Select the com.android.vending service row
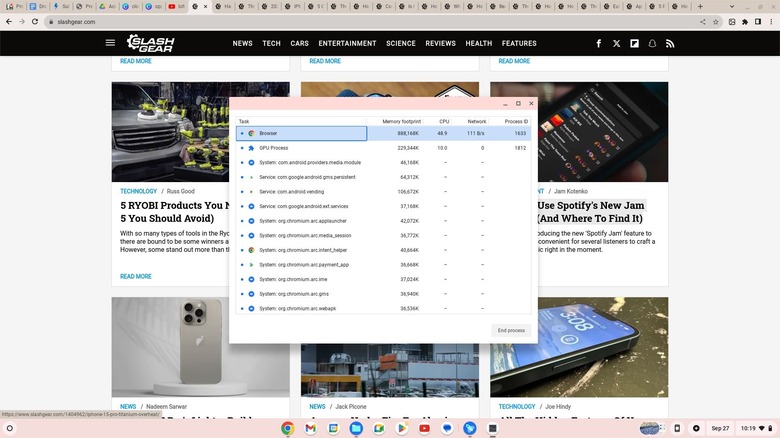Viewport: 780px width, 438px height. point(384,192)
